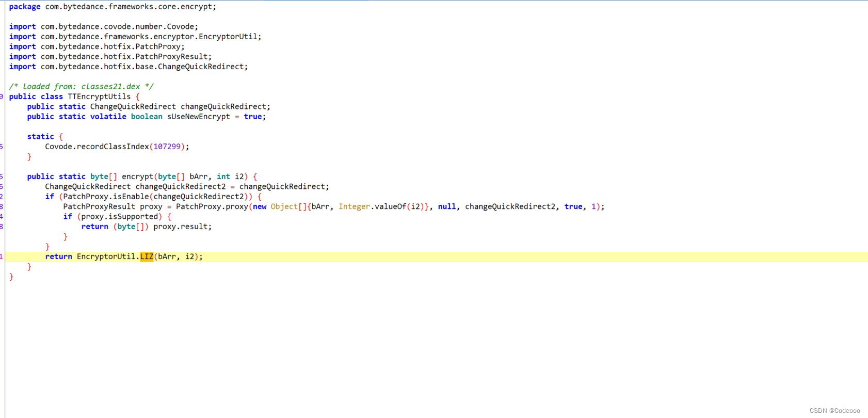The image size is (868, 418).
Task: Click the 'return (byte[]) proxy.result' statement
Action: [147, 227]
